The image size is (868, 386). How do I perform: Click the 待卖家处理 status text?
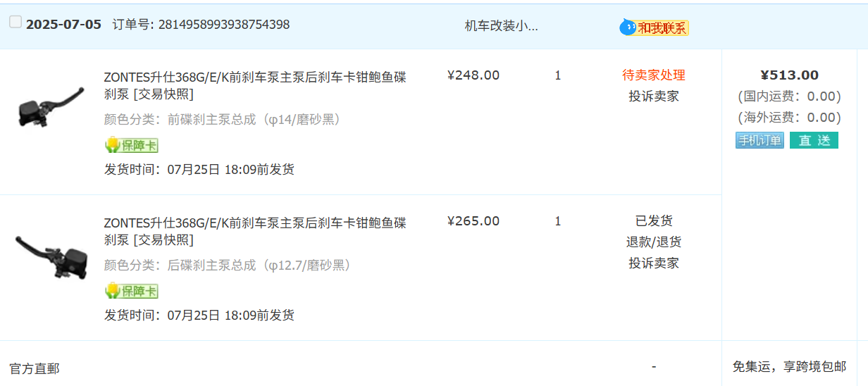654,75
